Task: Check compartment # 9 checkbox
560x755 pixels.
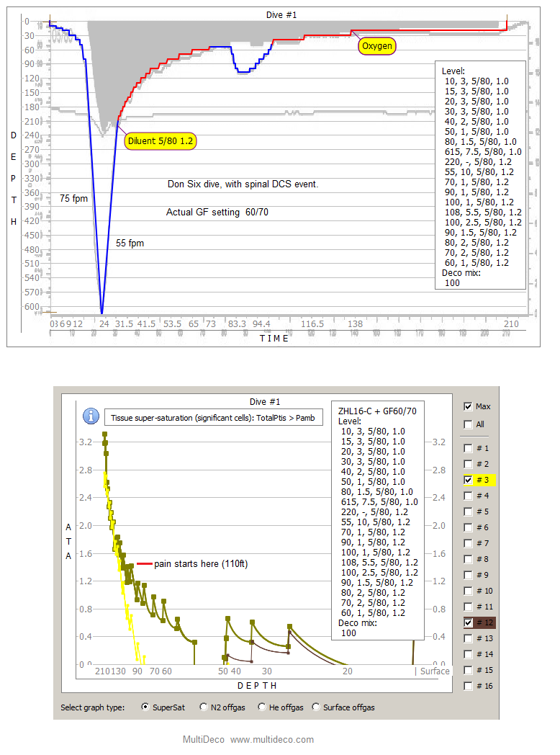Action: (x=468, y=576)
